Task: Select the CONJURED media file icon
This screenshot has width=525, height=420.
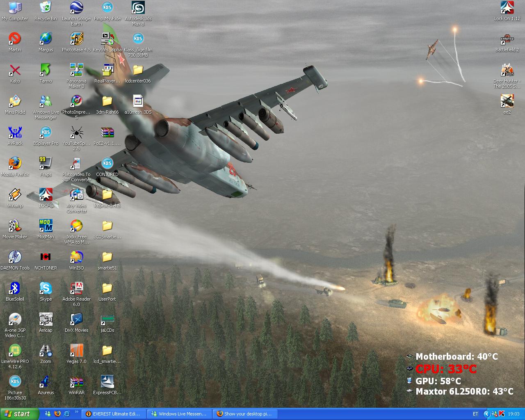Action: pos(107,167)
